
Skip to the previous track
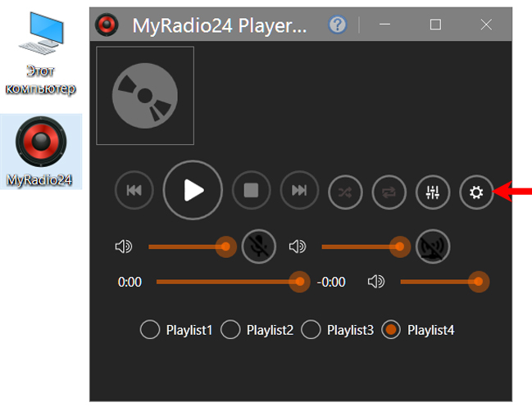(133, 191)
